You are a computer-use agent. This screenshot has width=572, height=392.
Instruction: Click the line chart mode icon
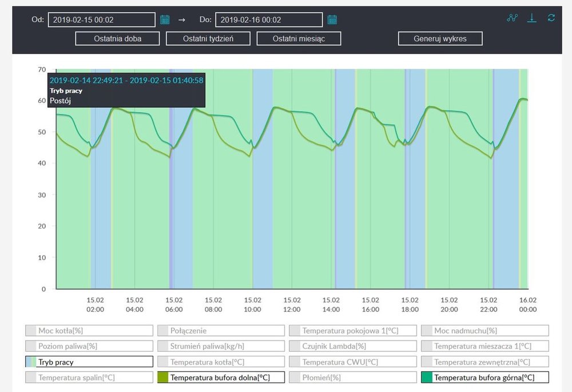pos(512,18)
